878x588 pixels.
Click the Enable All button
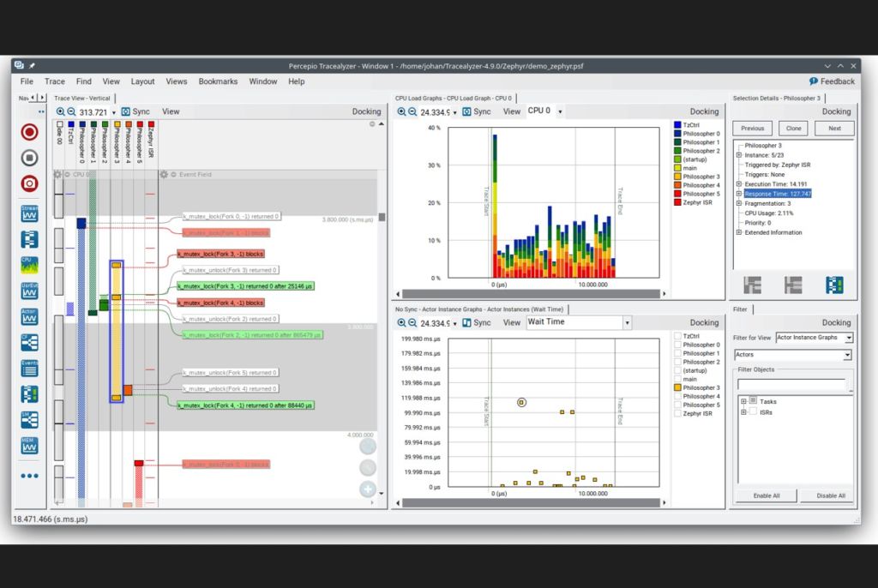tap(766, 495)
